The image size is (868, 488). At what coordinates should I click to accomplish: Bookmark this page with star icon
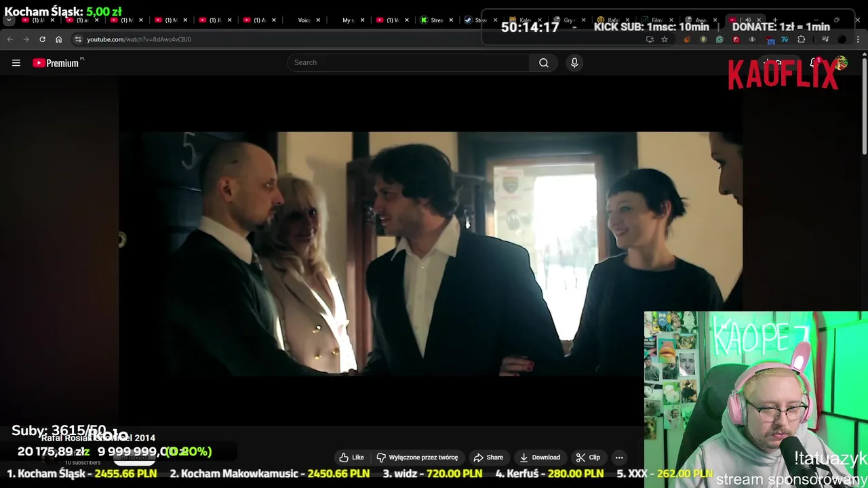pos(665,39)
